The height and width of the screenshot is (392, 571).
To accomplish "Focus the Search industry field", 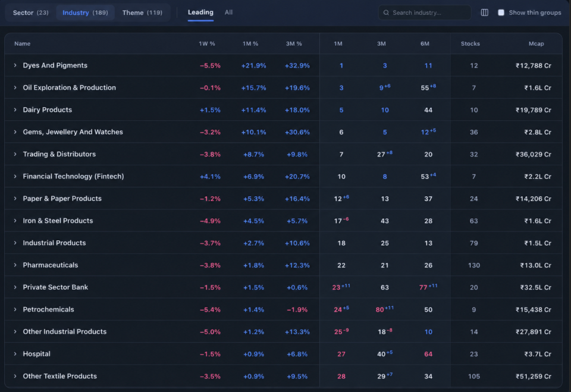I will pos(425,12).
